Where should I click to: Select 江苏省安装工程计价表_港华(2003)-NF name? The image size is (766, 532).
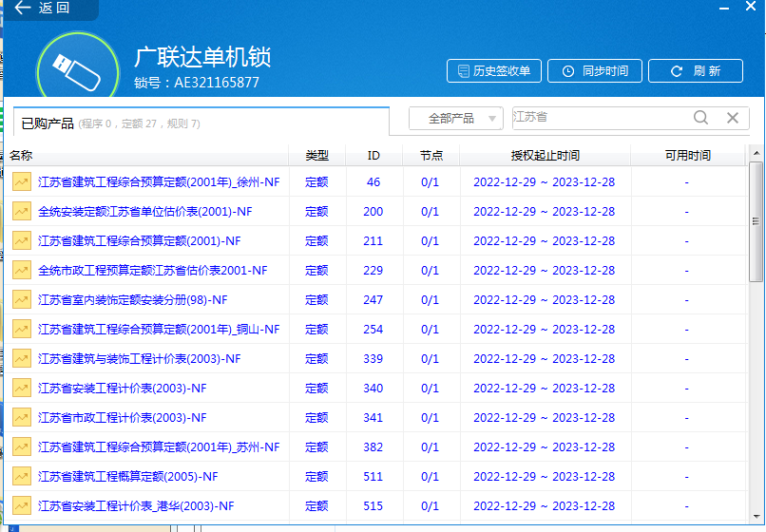(136, 506)
